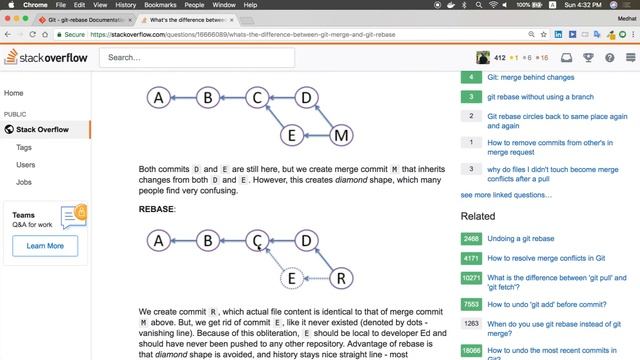Close the git-rebase Documentation tab
640x360 pixels.
click(x=130, y=20)
